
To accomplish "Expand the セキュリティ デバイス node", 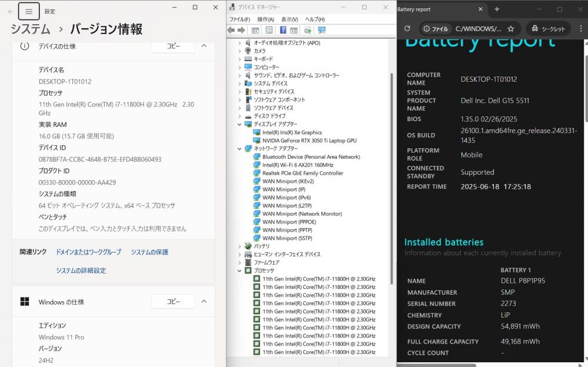I will click(240, 92).
